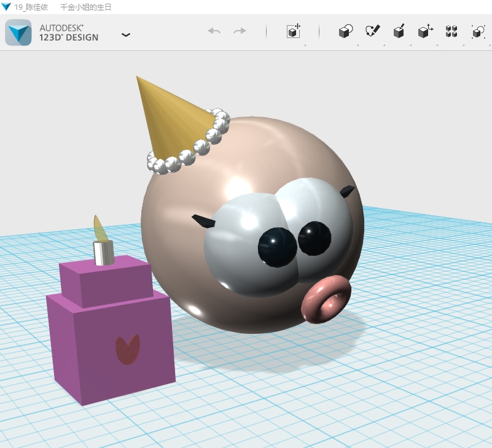
Task: Open the Modify tool menu
Action: [x=426, y=31]
